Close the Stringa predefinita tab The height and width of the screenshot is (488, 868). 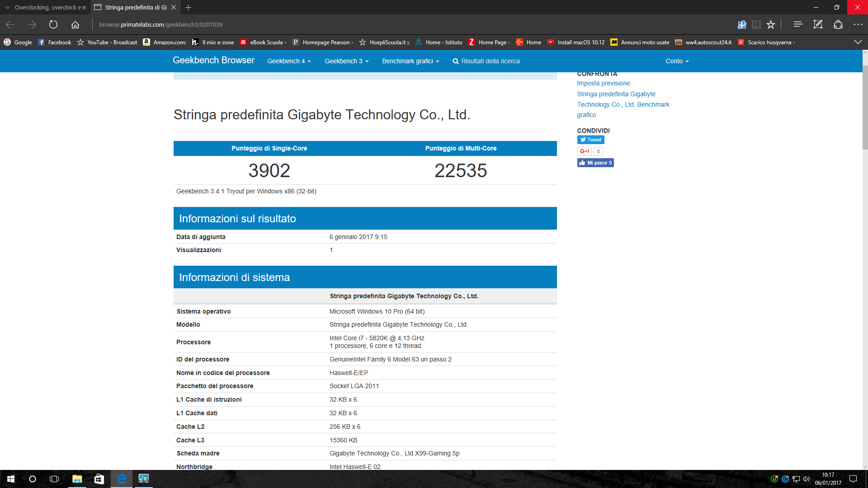point(174,7)
